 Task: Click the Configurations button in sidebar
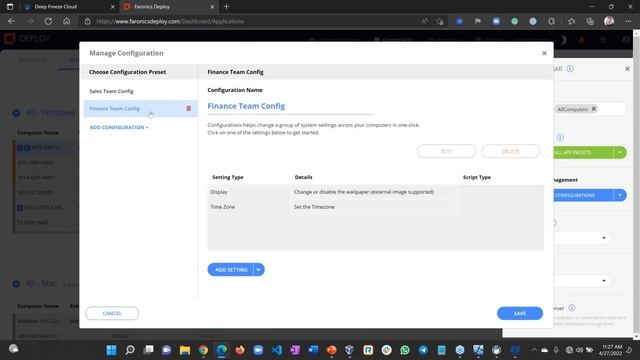pyautogui.click(x=583, y=195)
